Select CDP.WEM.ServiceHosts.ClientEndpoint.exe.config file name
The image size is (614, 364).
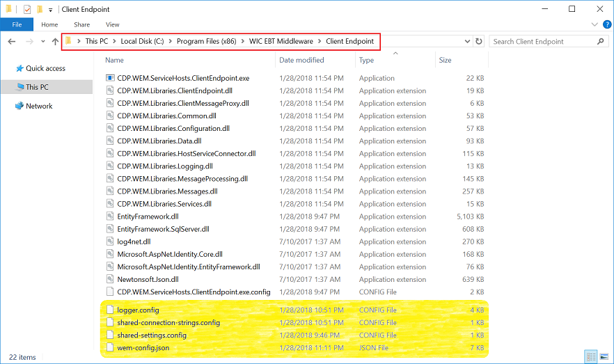(x=194, y=292)
